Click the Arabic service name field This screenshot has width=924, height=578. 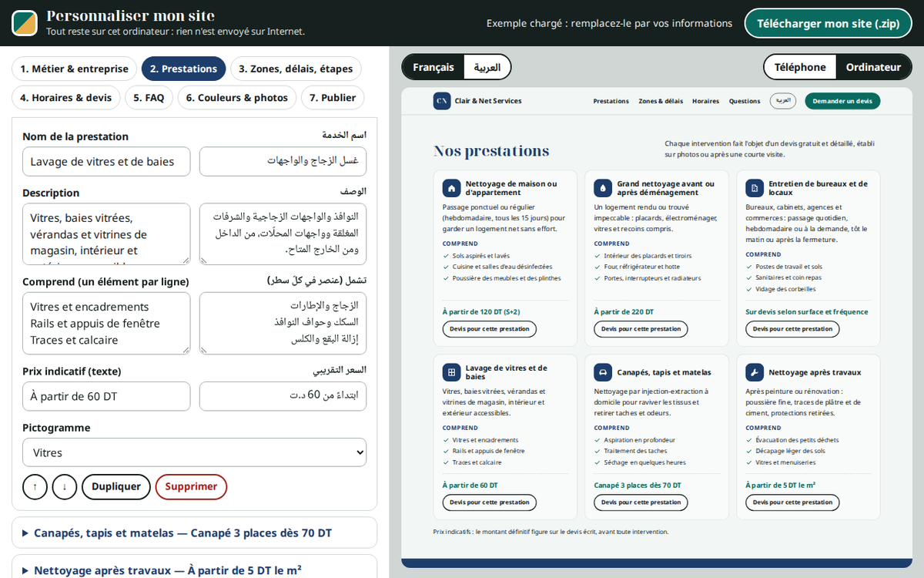click(x=283, y=161)
